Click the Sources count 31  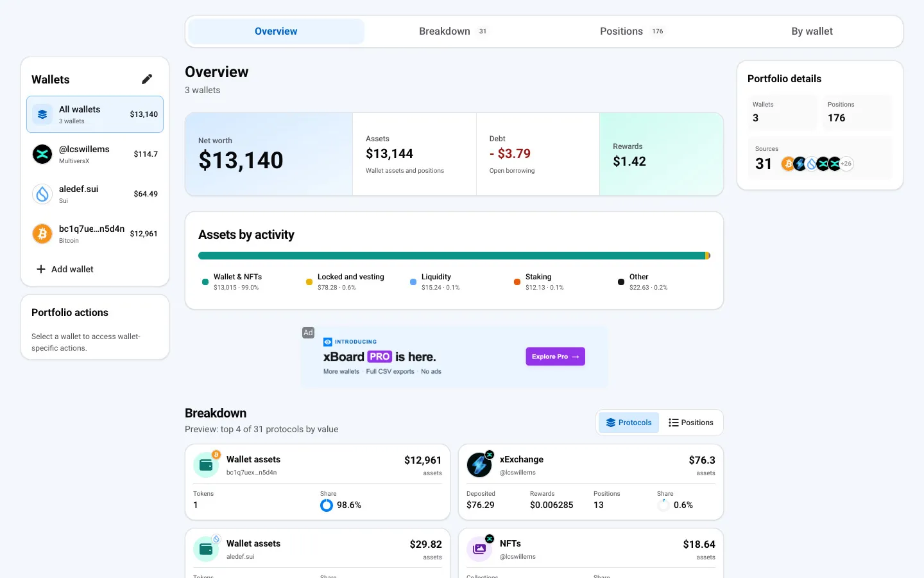coord(764,164)
